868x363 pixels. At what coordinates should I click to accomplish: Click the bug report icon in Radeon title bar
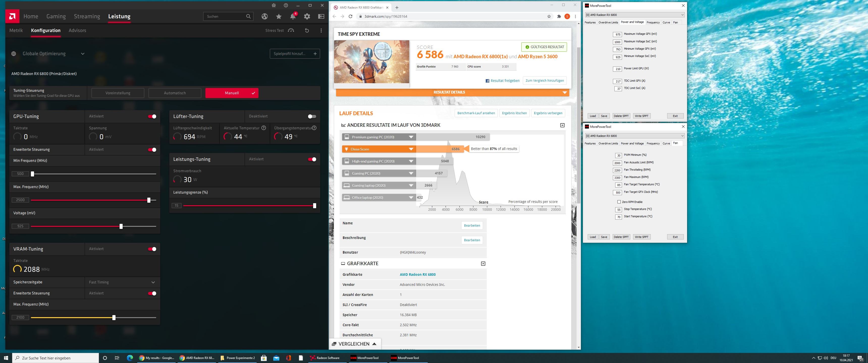[x=274, y=5]
